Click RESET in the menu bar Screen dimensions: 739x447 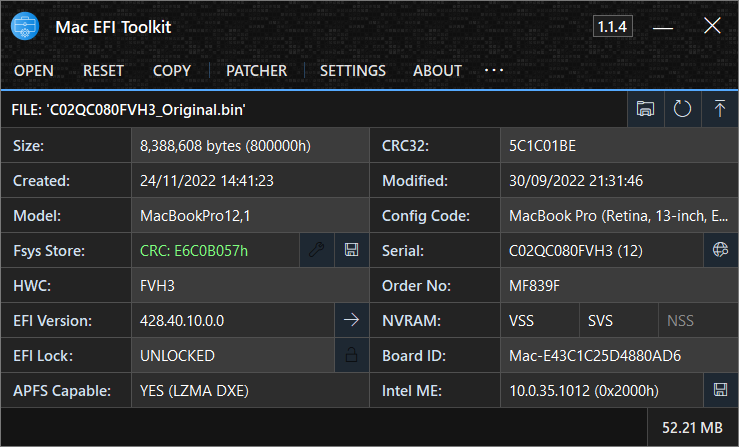pos(103,71)
